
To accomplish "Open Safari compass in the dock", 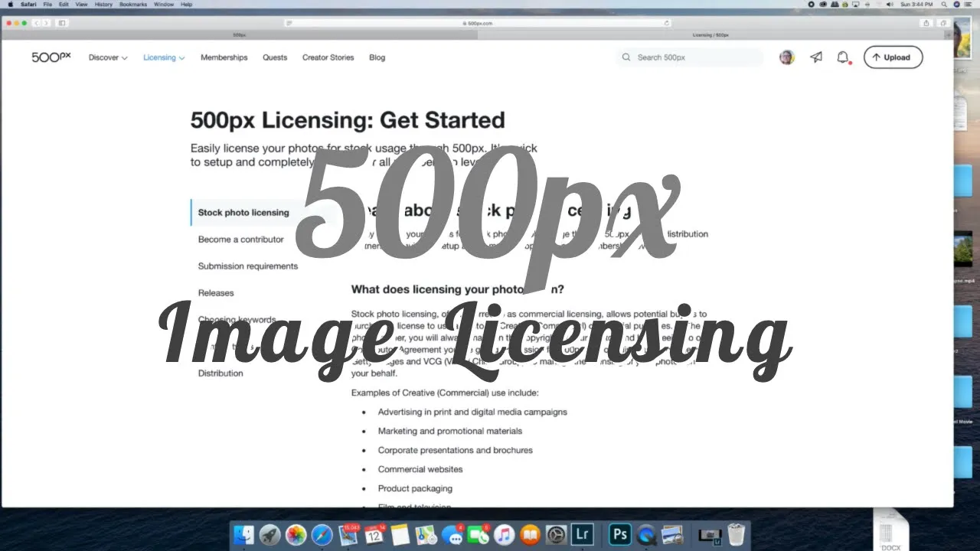I will (322, 535).
